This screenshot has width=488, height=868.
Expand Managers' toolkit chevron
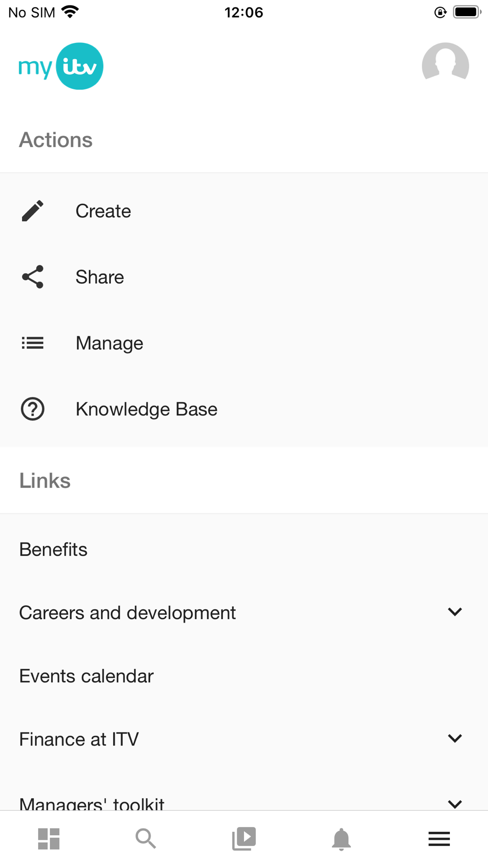pos(455,804)
